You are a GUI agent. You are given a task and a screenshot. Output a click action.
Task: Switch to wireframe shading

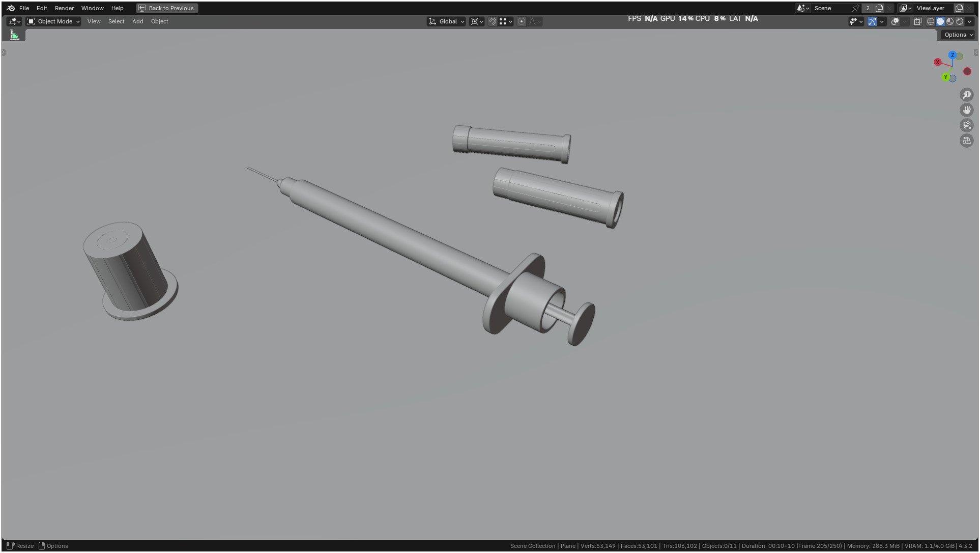[931, 21]
